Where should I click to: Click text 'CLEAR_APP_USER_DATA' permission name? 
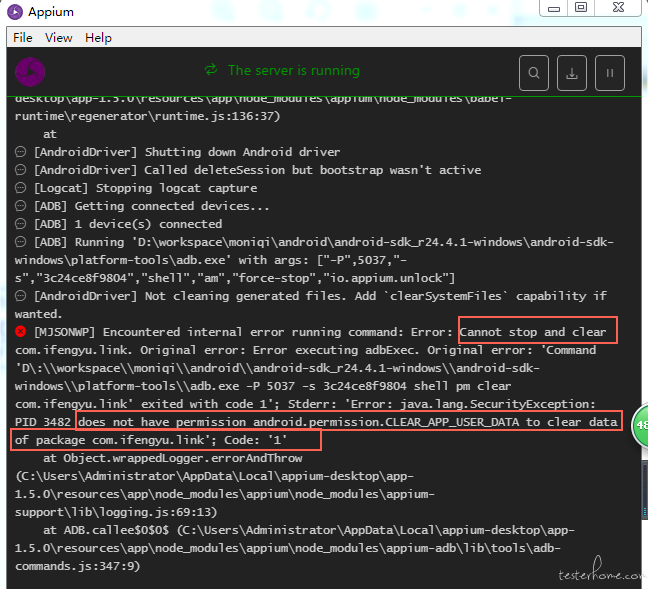[452, 422]
